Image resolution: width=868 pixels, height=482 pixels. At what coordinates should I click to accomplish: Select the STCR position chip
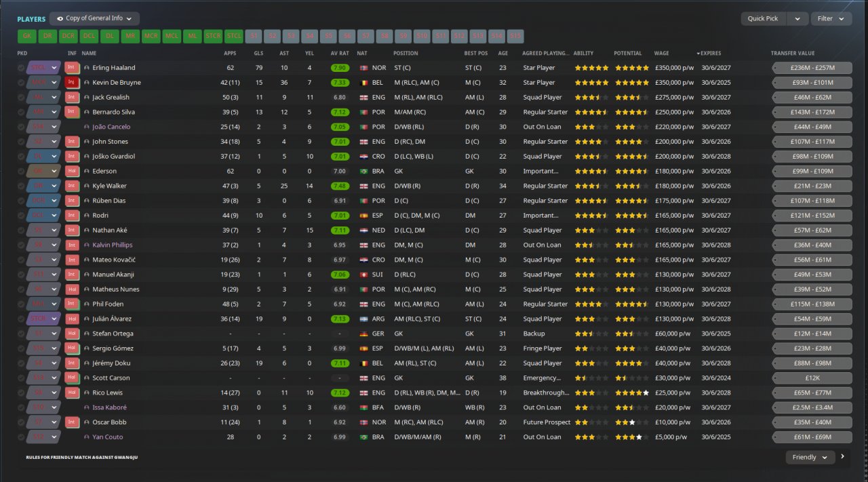(213, 37)
